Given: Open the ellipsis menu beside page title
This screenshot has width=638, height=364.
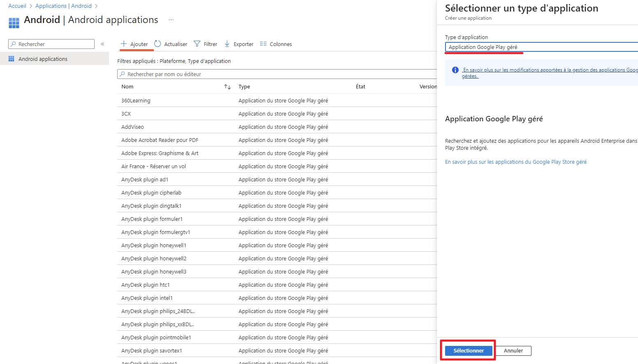Looking at the screenshot, I should click(x=171, y=20).
